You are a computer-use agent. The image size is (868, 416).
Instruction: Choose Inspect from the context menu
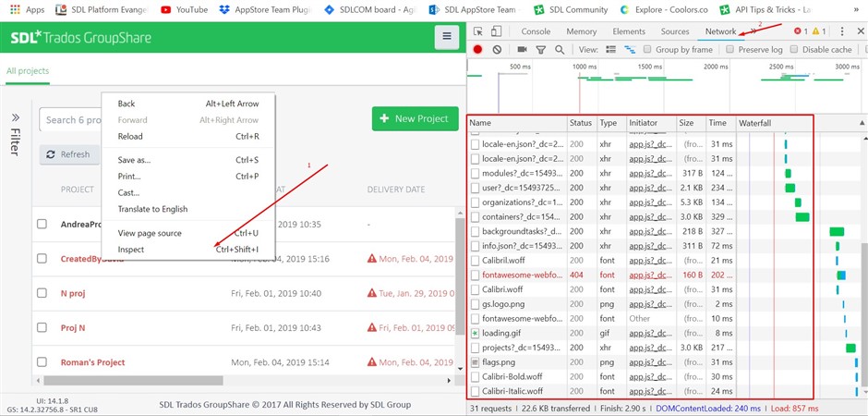(x=188, y=250)
